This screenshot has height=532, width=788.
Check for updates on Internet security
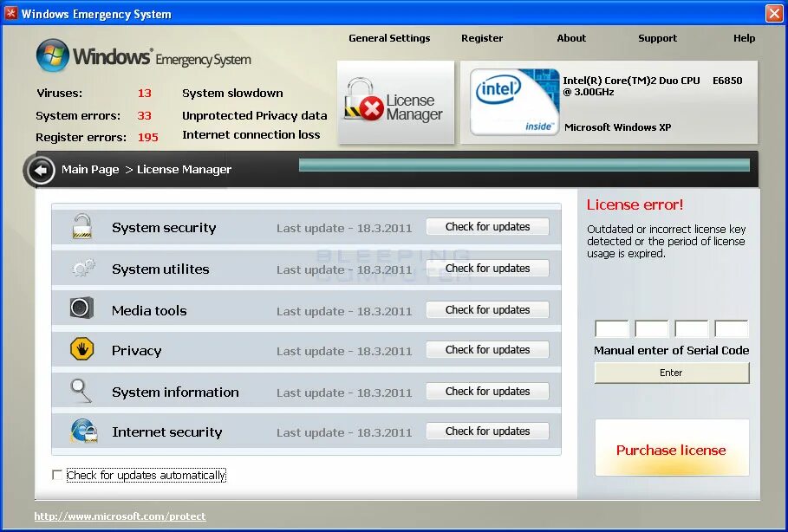pos(486,431)
